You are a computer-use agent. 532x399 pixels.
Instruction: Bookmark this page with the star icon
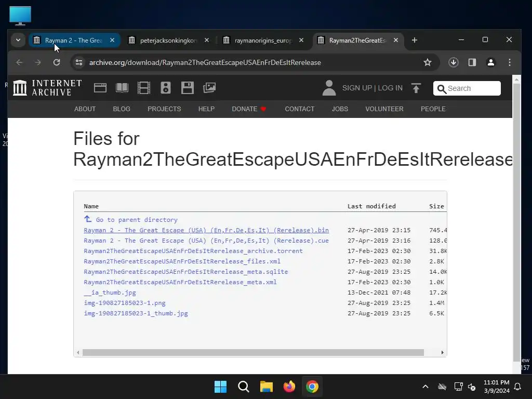pyautogui.click(x=428, y=62)
